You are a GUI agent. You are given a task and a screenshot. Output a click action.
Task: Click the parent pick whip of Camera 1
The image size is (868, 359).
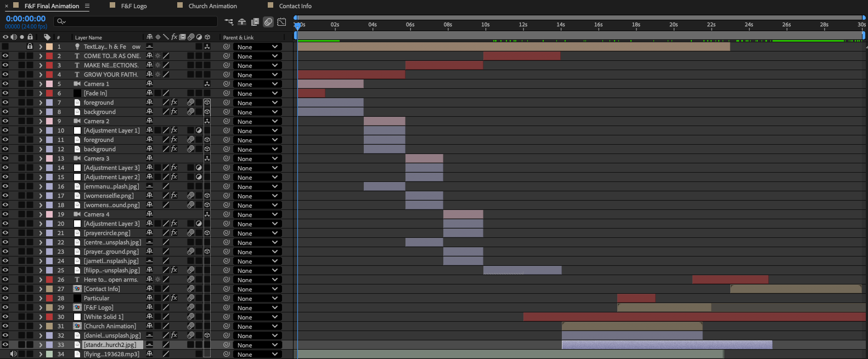pos(226,84)
